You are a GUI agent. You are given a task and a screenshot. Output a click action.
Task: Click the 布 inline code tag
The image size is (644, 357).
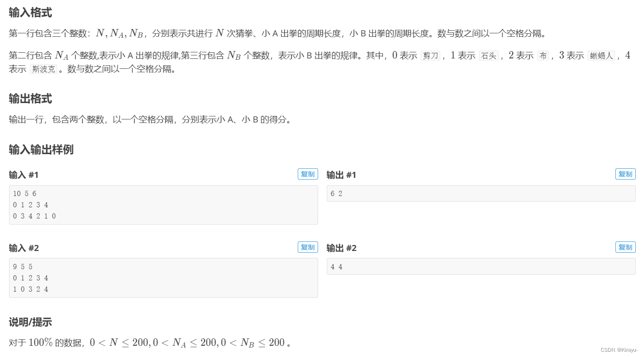pos(543,56)
